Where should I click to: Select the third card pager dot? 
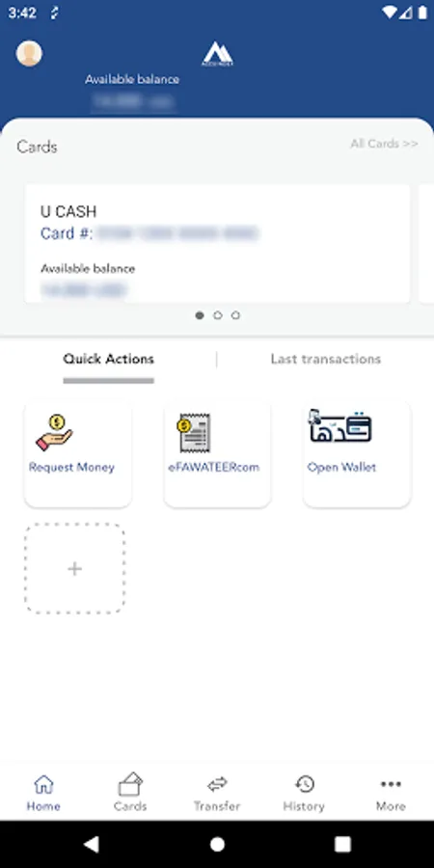click(x=235, y=315)
